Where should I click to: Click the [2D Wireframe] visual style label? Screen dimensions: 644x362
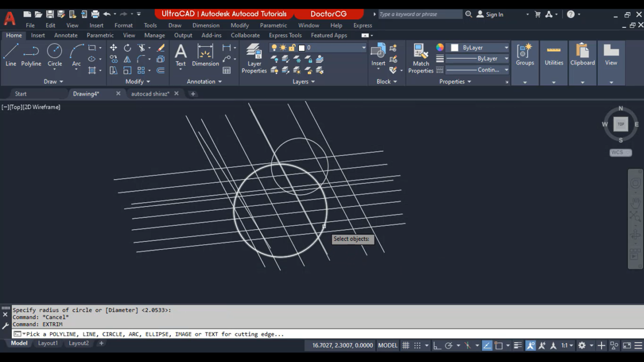42,107
